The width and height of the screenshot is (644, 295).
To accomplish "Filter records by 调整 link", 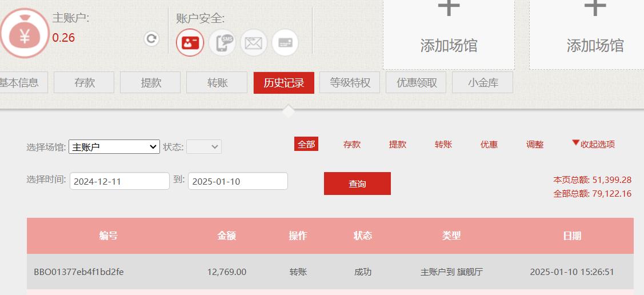I will coord(535,145).
